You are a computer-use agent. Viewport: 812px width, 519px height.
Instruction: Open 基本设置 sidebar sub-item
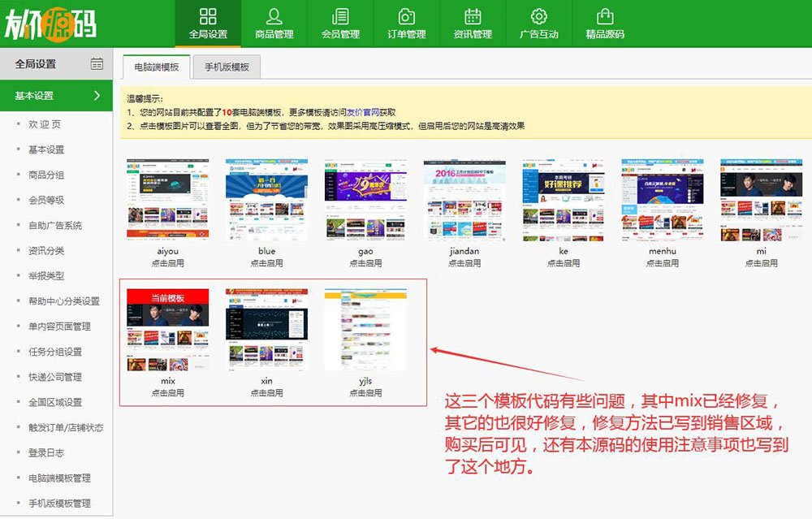point(46,149)
